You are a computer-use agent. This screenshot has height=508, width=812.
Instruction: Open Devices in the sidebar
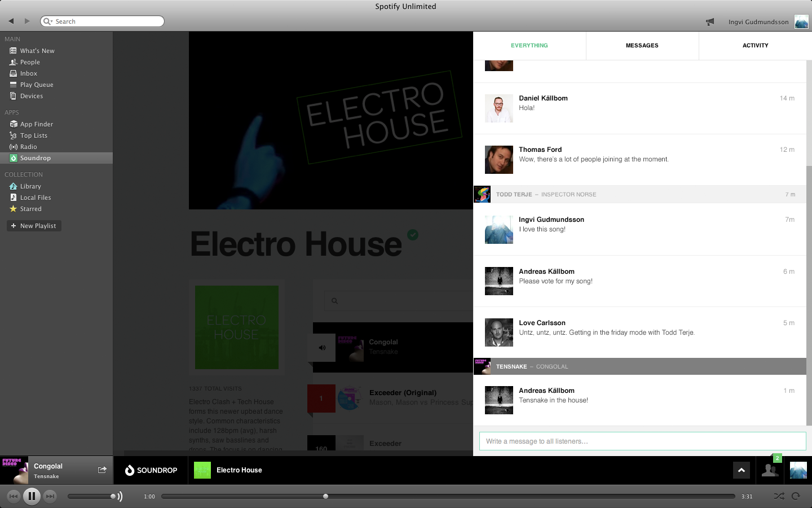[32, 95]
